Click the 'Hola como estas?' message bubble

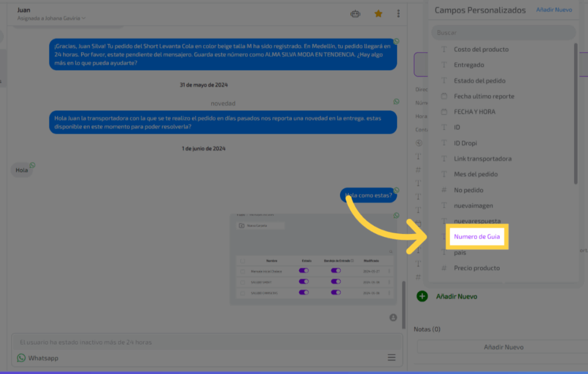coord(369,196)
